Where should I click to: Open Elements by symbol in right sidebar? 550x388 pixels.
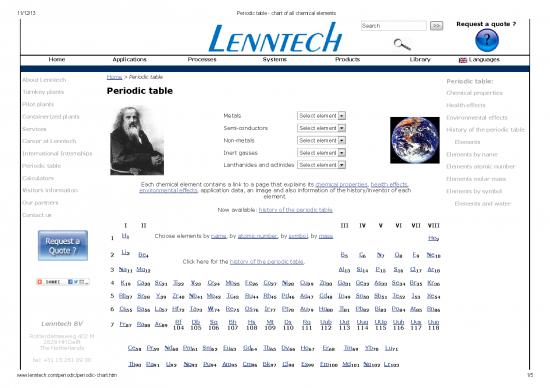click(x=474, y=191)
